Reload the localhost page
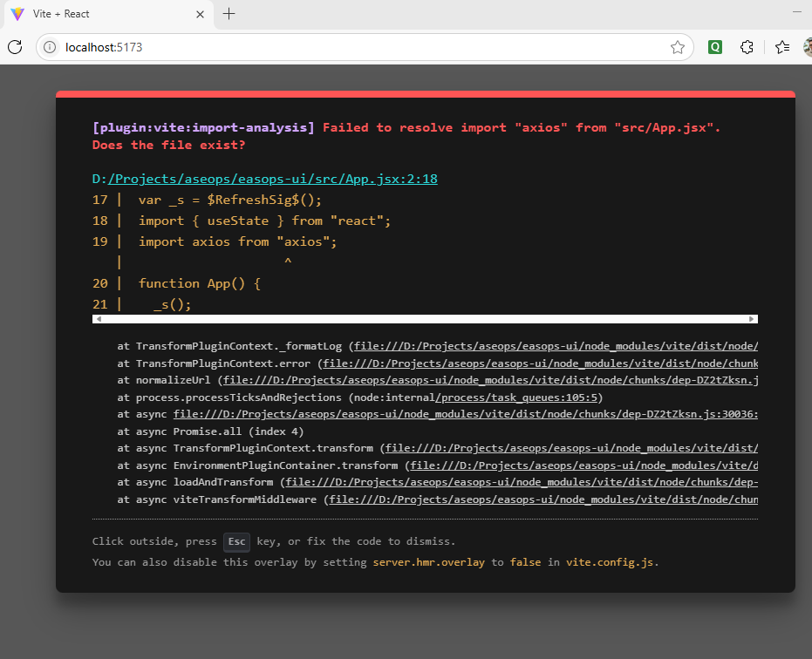The height and width of the screenshot is (659, 812). 15,47
